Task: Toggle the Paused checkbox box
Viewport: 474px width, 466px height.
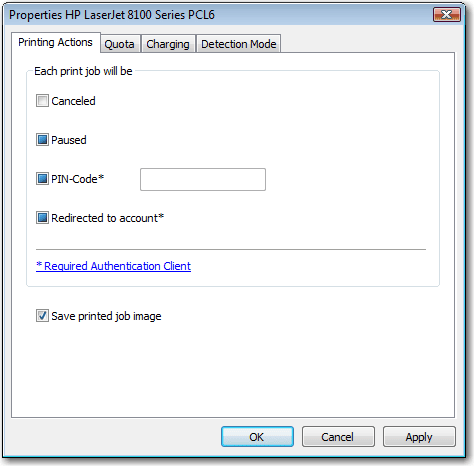Action: (42, 140)
